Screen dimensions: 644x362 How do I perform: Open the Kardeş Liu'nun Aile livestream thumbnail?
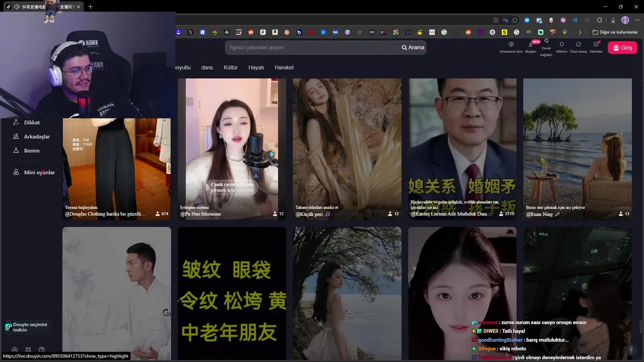[462, 149]
